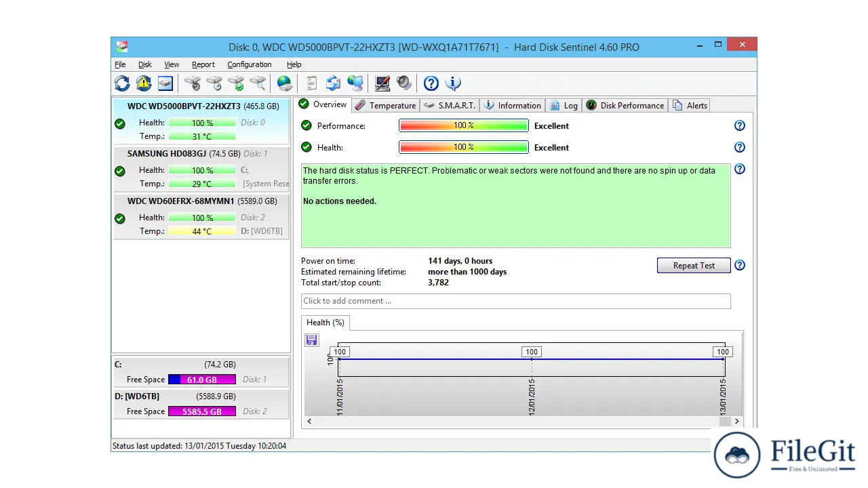The image size is (868, 488).
Task: Switch to the Temperature tab
Action: 385,105
